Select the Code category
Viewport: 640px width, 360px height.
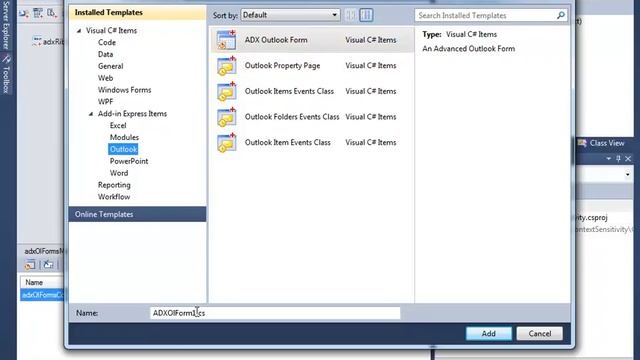(107, 42)
